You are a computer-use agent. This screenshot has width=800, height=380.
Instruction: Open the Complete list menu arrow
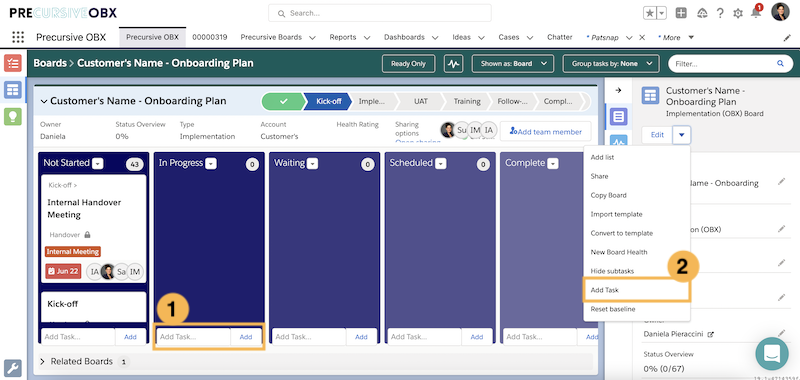click(553, 164)
